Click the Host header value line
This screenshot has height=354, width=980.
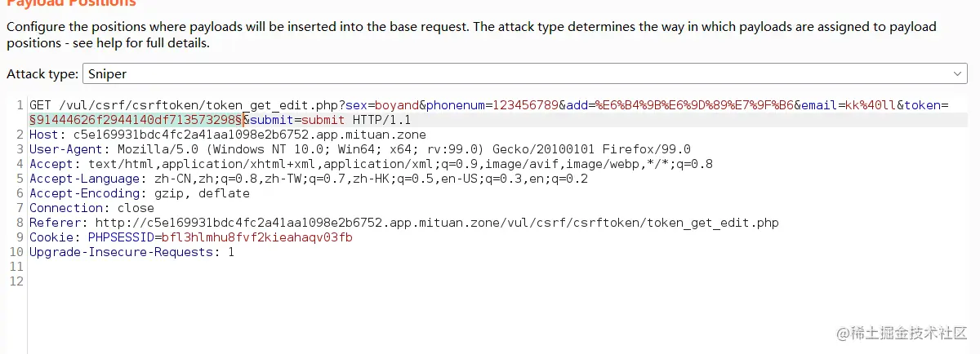coord(249,135)
